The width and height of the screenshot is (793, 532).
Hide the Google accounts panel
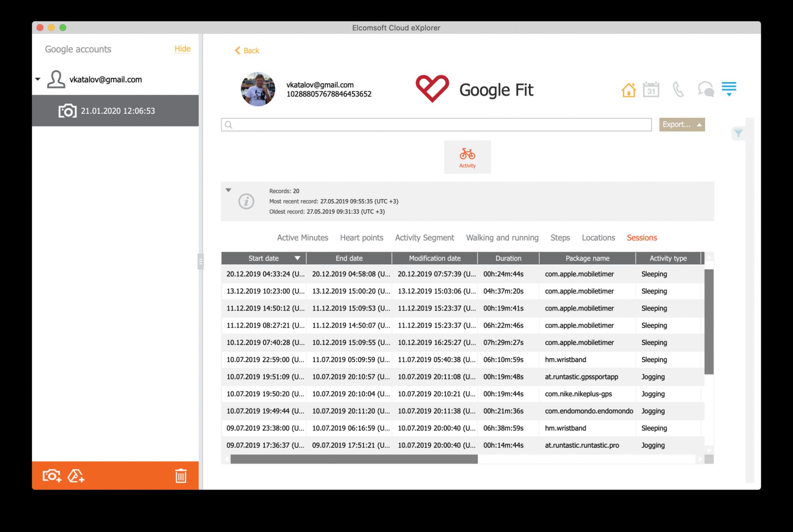182,49
